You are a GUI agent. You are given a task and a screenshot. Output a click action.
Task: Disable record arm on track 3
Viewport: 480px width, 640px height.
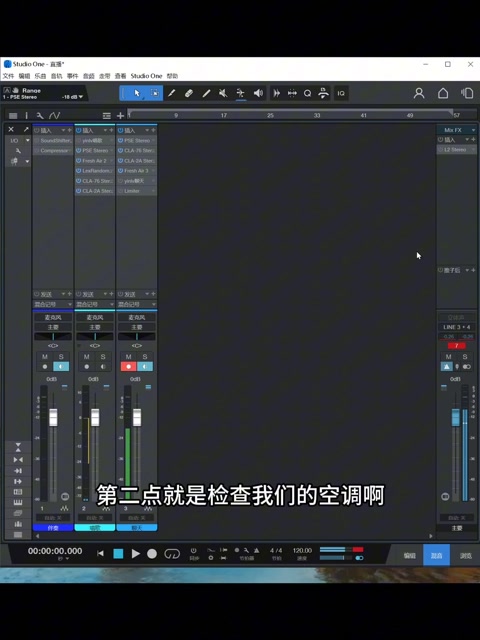pos(129,367)
